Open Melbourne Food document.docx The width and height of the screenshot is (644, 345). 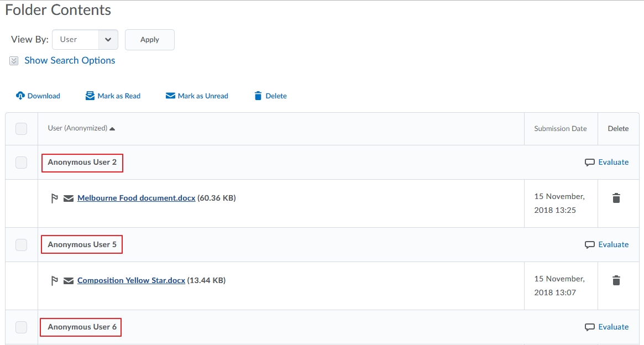click(x=137, y=198)
